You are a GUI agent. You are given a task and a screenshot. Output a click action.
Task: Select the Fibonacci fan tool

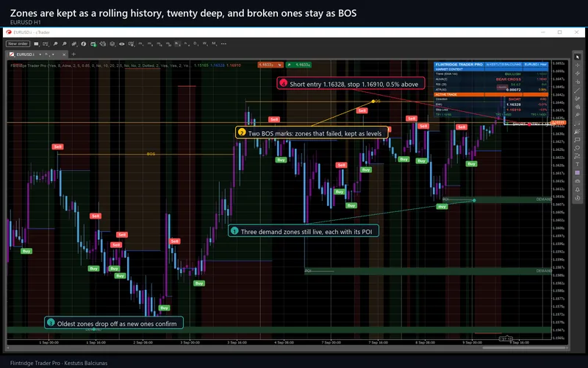pos(578,107)
